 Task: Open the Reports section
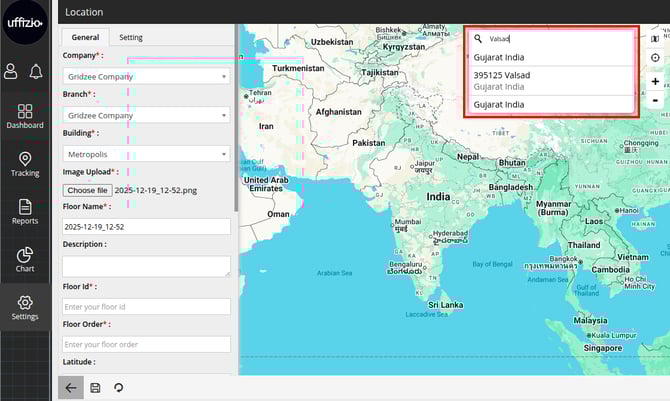pyautogui.click(x=25, y=212)
